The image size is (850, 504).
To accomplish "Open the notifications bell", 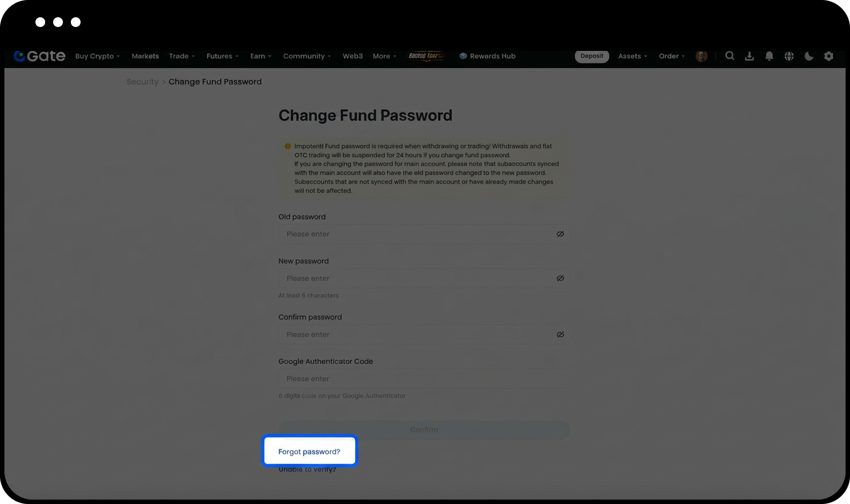I will pos(769,56).
